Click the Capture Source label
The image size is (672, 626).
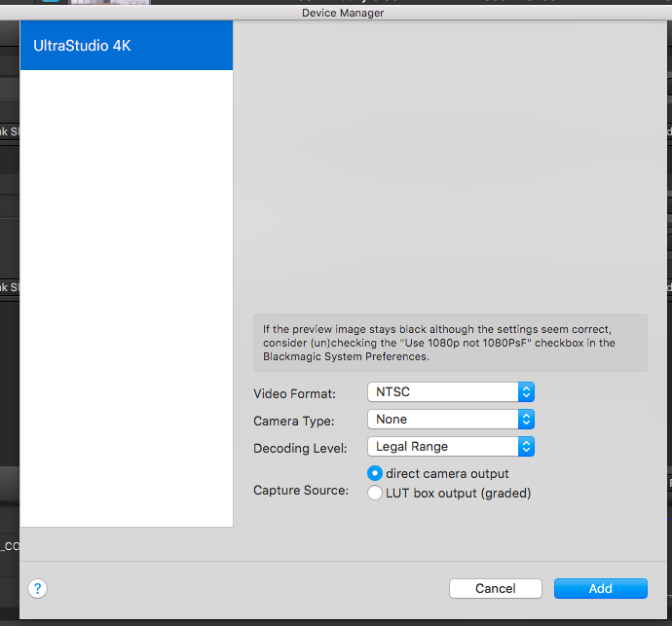click(x=301, y=490)
